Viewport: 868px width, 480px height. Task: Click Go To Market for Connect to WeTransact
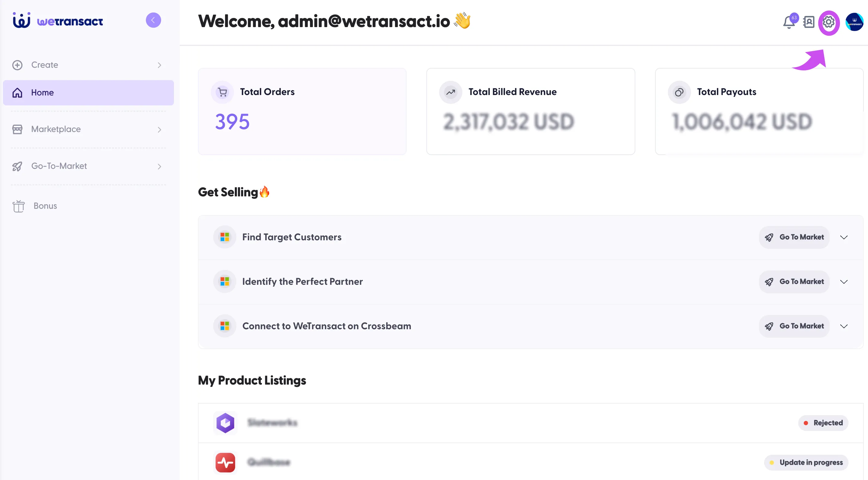point(794,326)
